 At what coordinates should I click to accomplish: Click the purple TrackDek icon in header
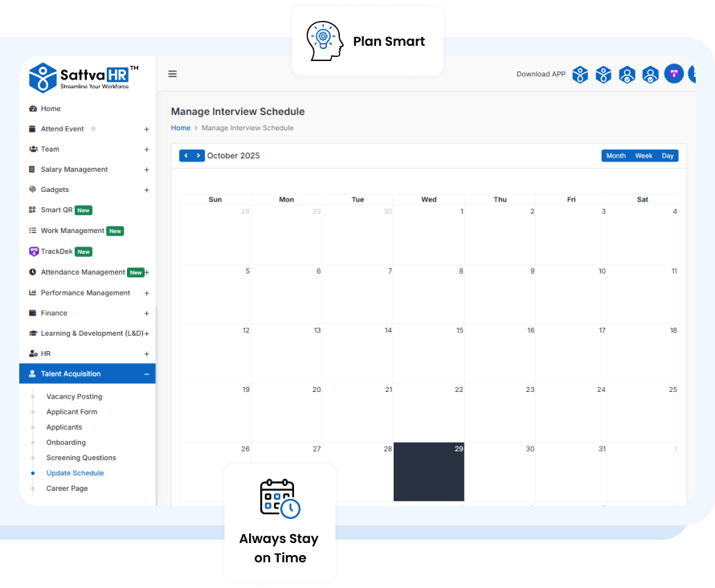click(674, 74)
